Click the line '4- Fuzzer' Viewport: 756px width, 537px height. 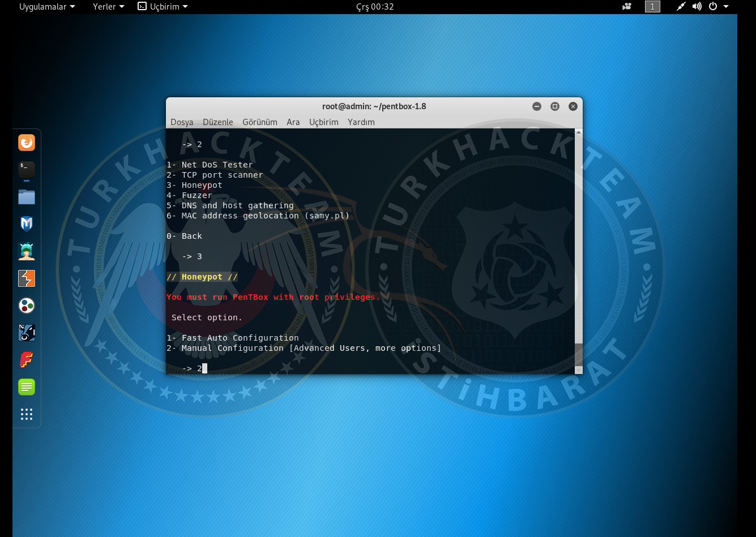click(189, 195)
